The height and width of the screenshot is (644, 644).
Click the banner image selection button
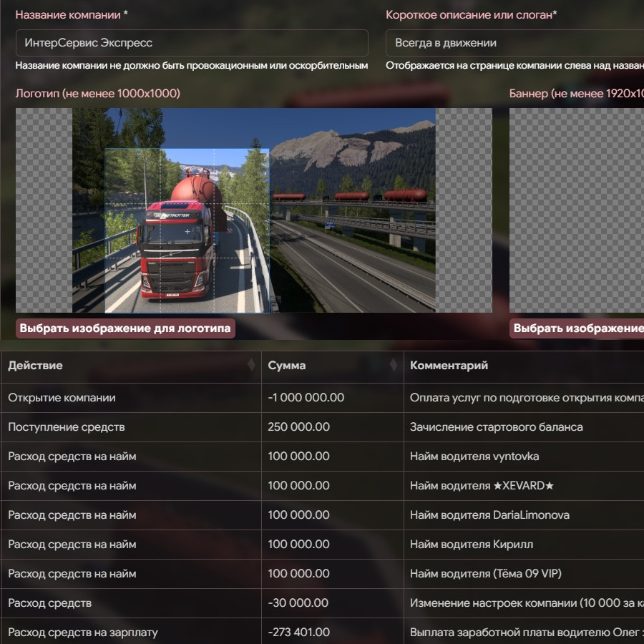coord(577,328)
